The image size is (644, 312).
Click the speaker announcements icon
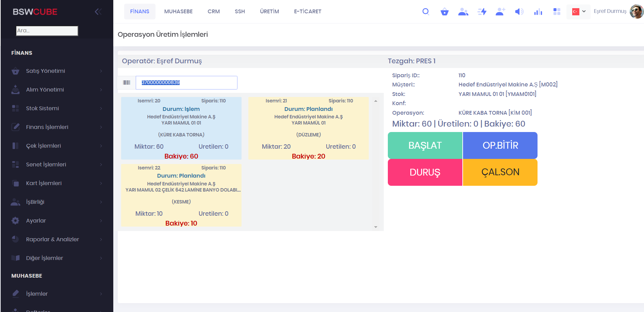(519, 12)
